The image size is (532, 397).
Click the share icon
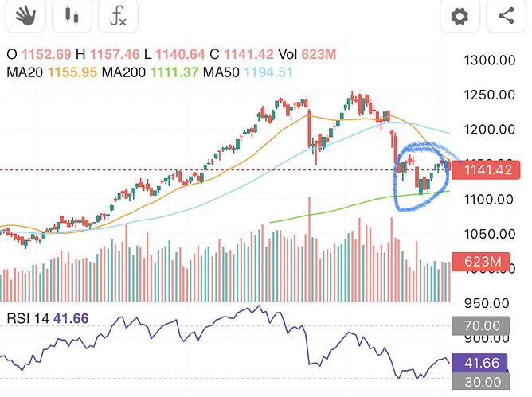click(507, 16)
